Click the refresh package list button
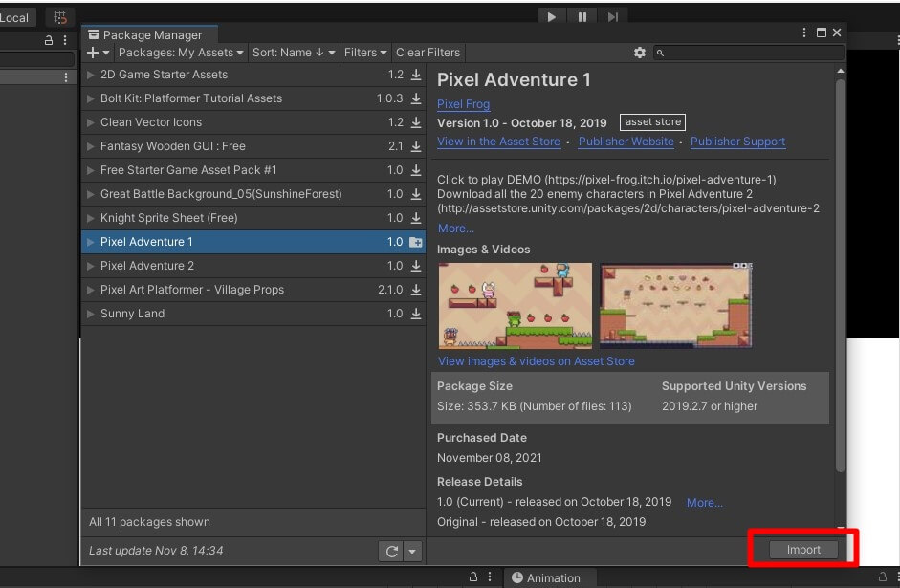 [x=391, y=552]
